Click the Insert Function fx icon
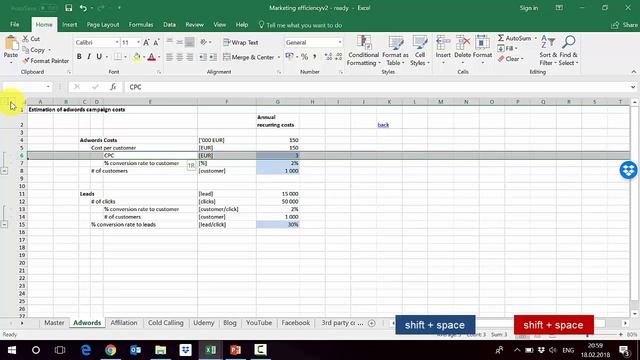Screen dimensions: 640x360 [113, 87]
